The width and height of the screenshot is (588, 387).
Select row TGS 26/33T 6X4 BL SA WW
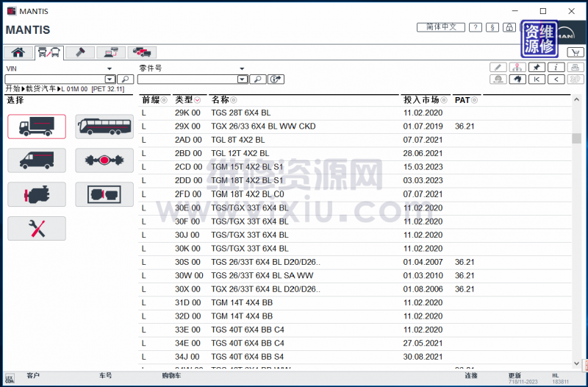point(355,275)
